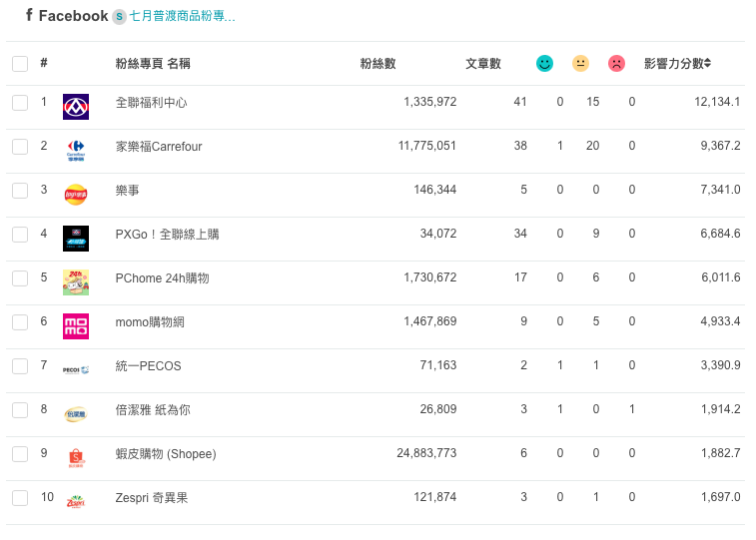Viewport: 756px width, 540px height.
Task: Open the 倍潔雅 紙為你 page name
Action: pyautogui.click(x=153, y=410)
